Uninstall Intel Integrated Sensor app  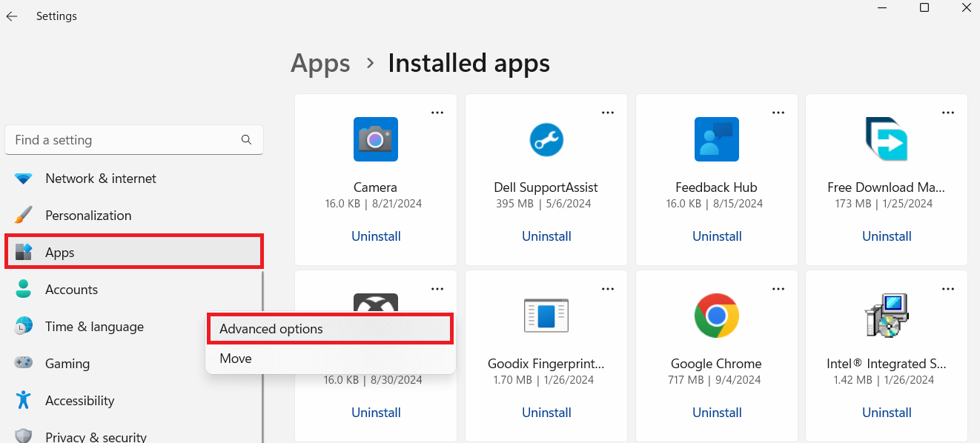[x=887, y=413]
